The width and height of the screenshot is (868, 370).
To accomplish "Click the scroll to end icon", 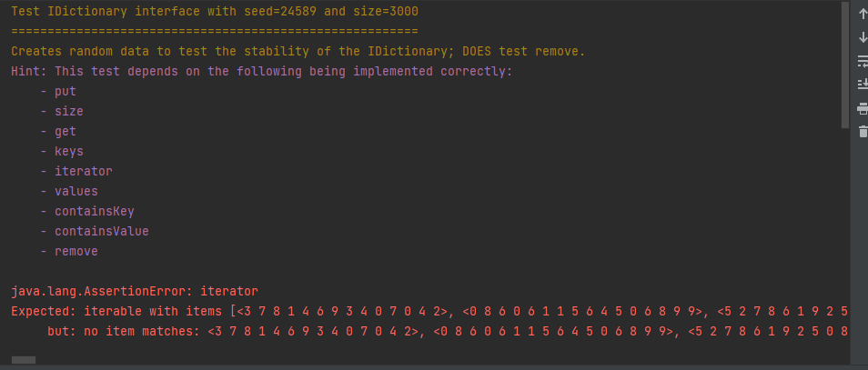I will click(x=863, y=85).
